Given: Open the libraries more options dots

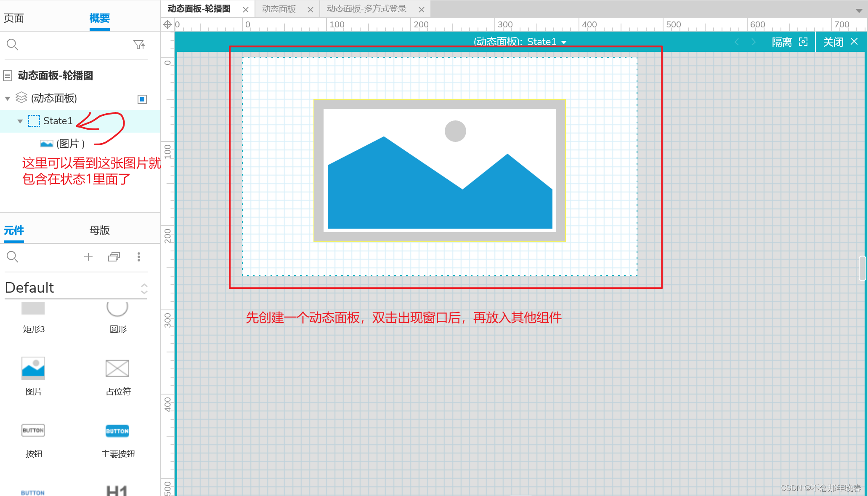Looking at the screenshot, I should tap(139, 257).
